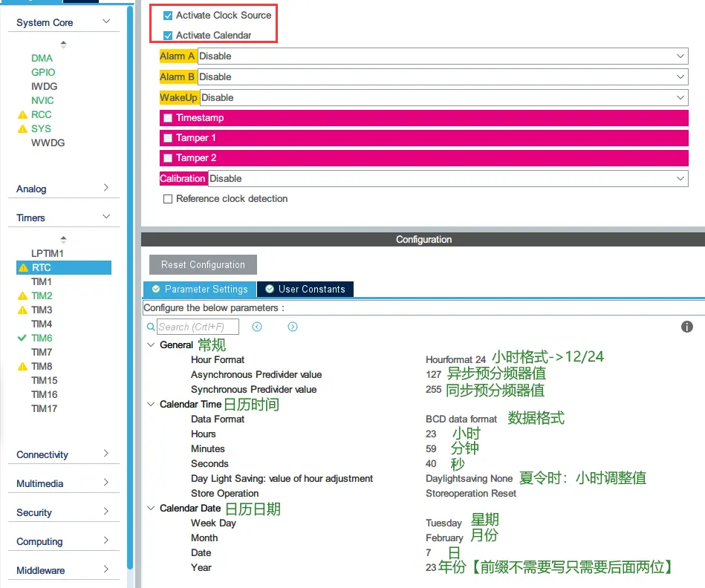The image size is (705, 588).
Task: Open the Alarm A dropdown
Action: tap(442, 56)
